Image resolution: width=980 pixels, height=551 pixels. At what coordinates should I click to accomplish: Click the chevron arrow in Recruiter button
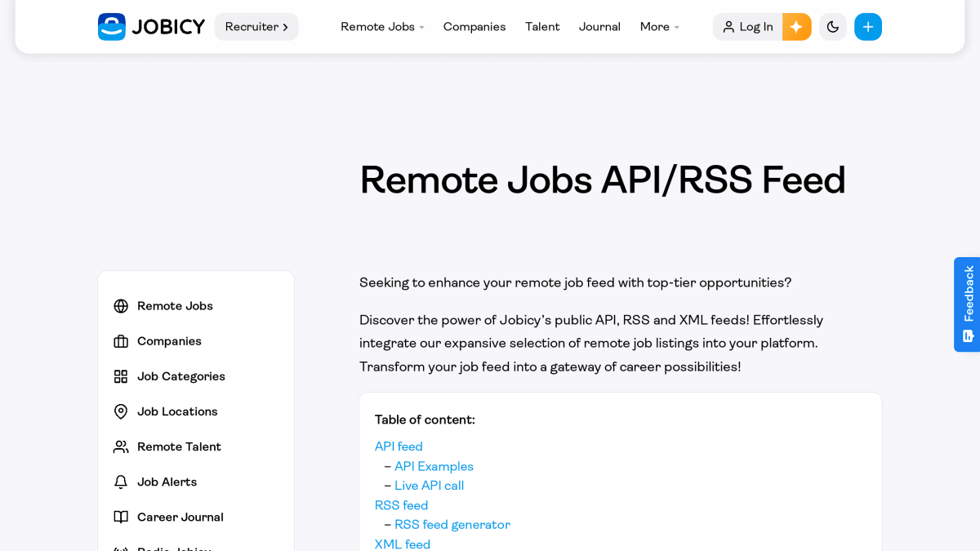pos(285,27)
